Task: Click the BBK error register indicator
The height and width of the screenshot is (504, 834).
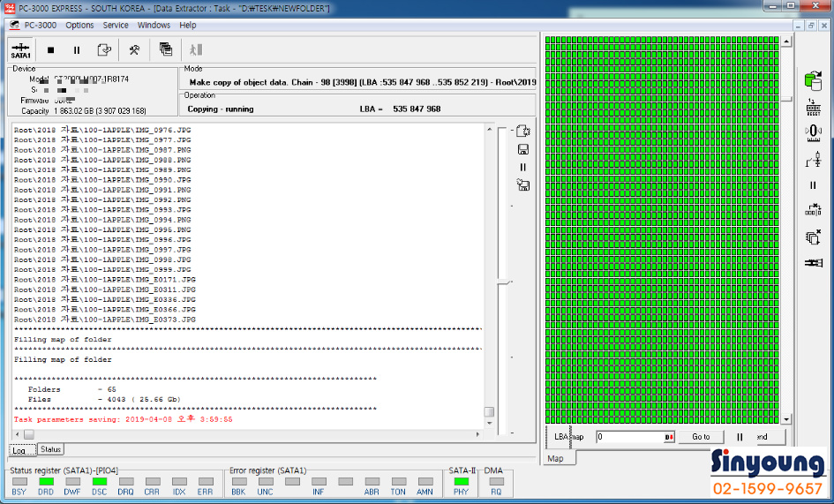Action: (239, 482)
